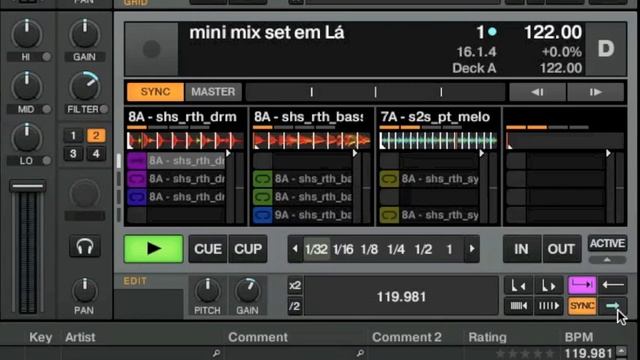
Task: Show larger loop sizes with right arrow
Action: tap(472, 249)
